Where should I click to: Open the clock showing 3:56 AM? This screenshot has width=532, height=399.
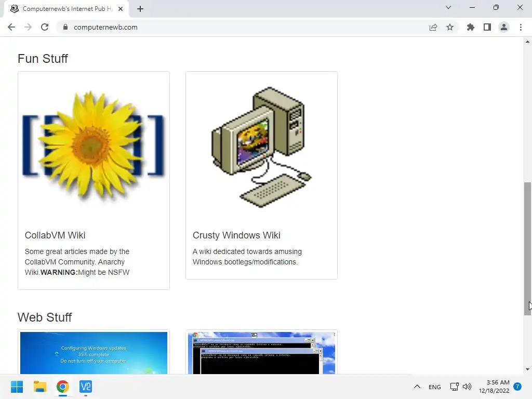click(x=494, y=387)
